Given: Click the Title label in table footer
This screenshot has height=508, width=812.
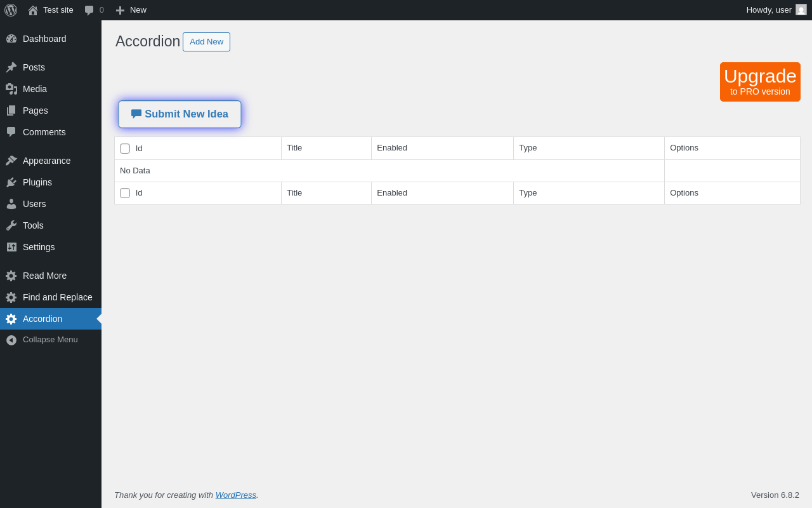Looking at the screenshot, I should pos(294,193).
